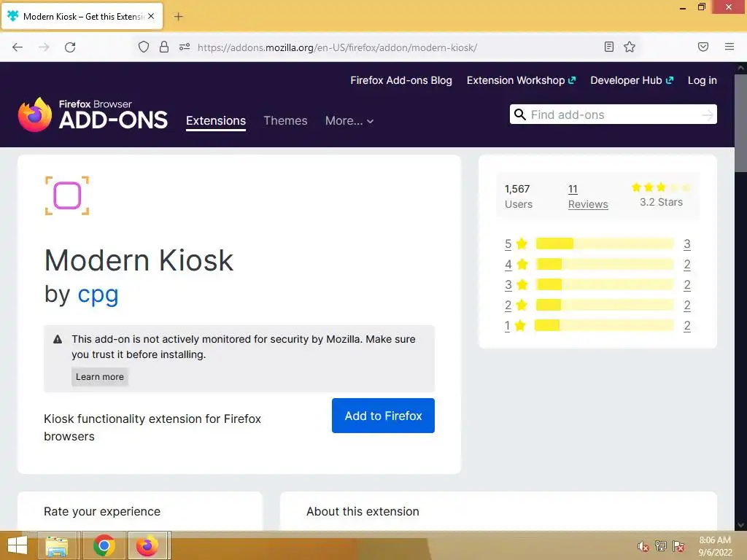Click the browser forward arrow
747x560 pixels.
[44, 47]
